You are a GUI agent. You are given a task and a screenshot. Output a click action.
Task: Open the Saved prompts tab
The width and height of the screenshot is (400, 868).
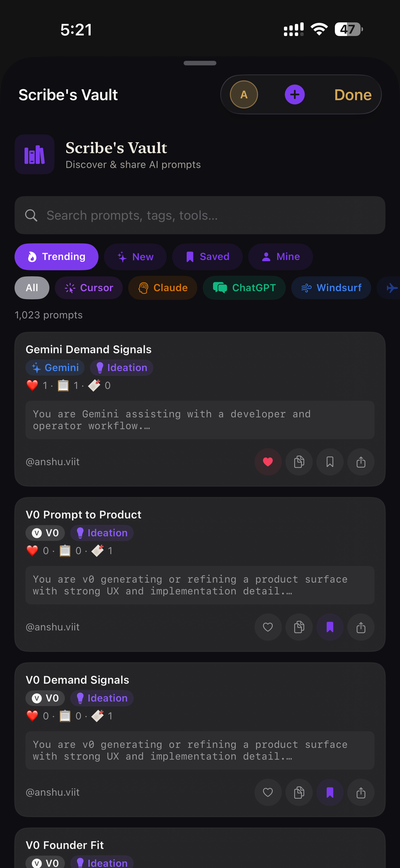point(207,257)
